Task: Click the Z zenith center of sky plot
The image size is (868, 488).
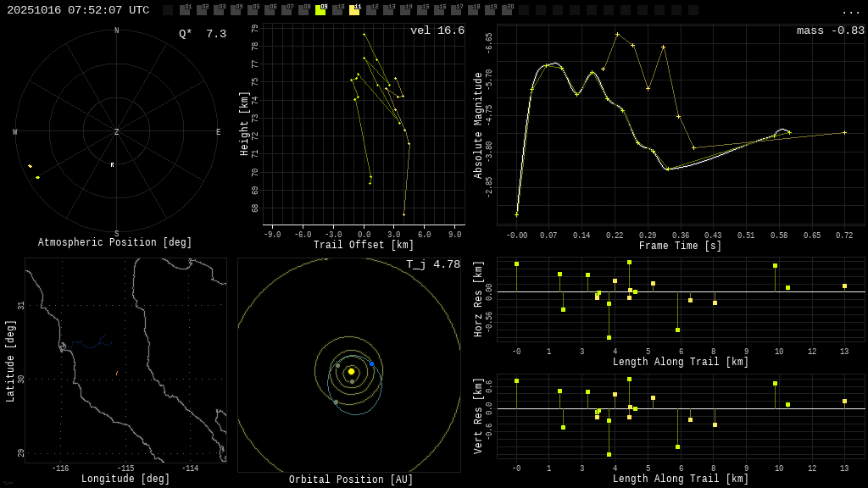Action: tap(117, 132)
